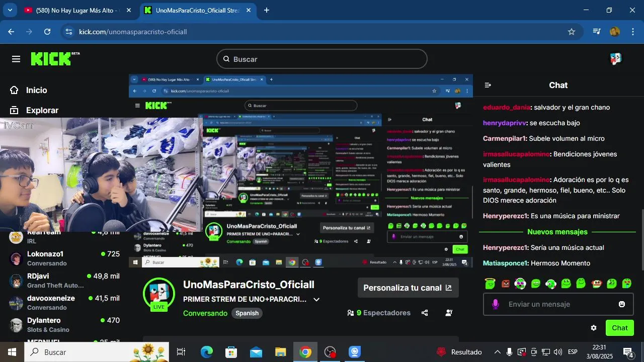Click Personaliza tu canal button

[408, 288]
